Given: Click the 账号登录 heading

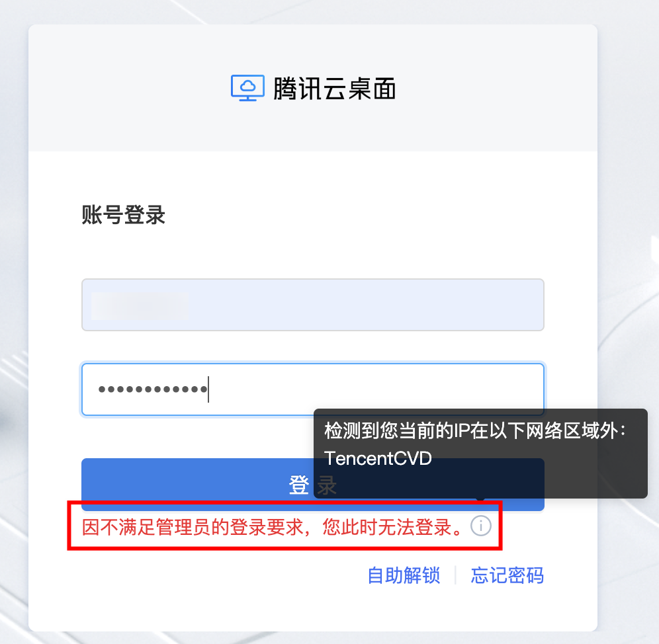Looking at the screenshot, I should tap(123, 215).
